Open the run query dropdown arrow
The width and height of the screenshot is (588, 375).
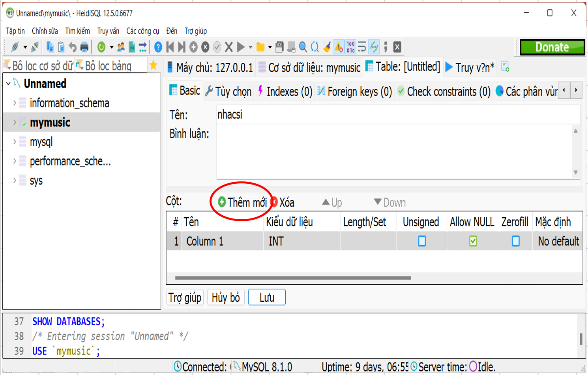250,47
